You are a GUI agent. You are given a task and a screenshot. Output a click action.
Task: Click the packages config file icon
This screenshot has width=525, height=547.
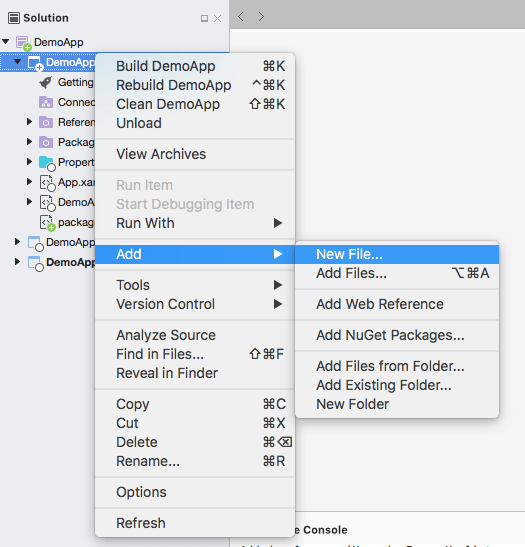(47, 223)
